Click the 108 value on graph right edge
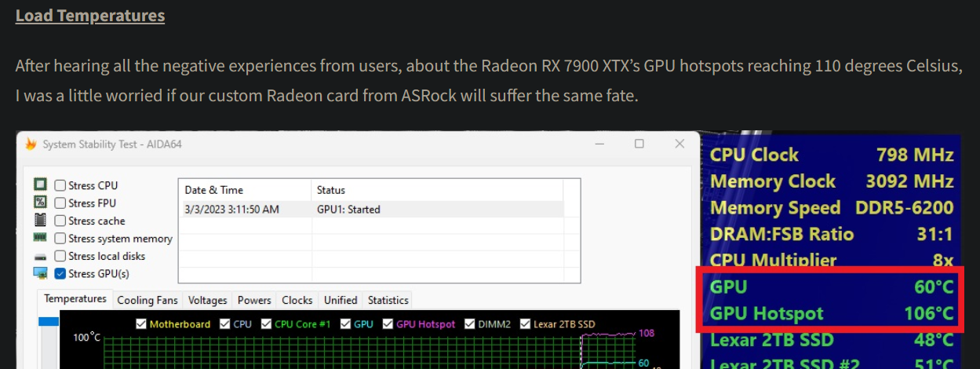 (646, 333)
